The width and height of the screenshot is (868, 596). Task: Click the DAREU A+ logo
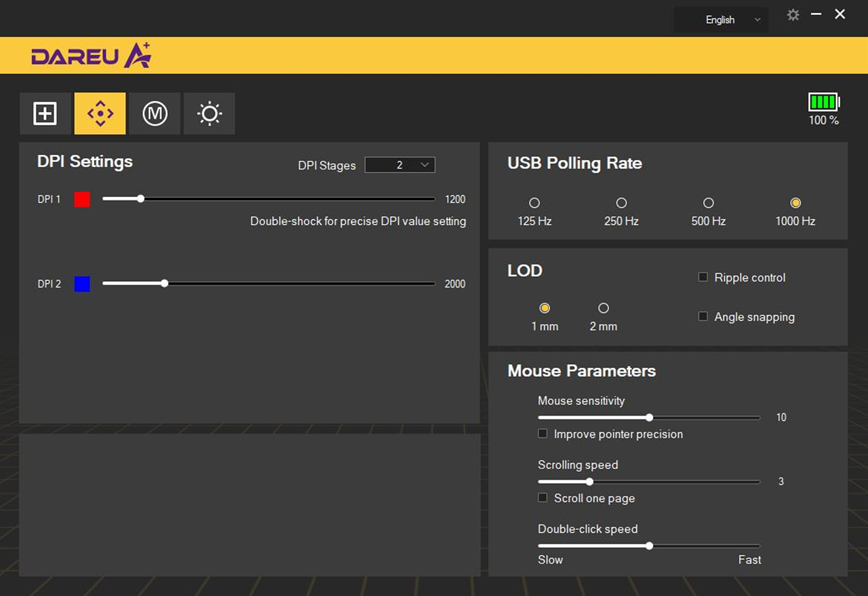coord(91,56)
